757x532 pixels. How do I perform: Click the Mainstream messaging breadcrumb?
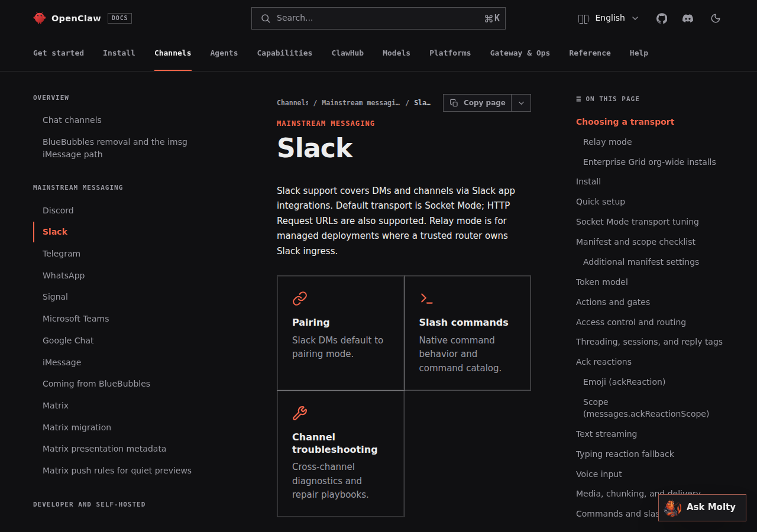(361, 103)
